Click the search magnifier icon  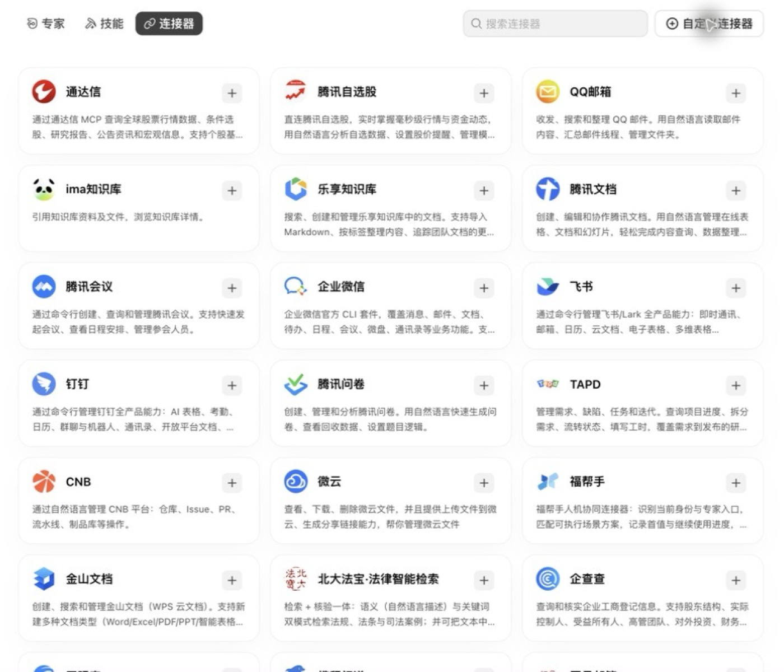pos(477,24)
